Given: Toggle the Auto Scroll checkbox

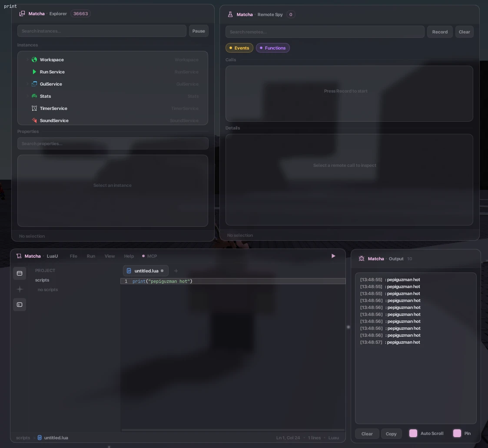Looking at the screenshot, I should (413, 433).
